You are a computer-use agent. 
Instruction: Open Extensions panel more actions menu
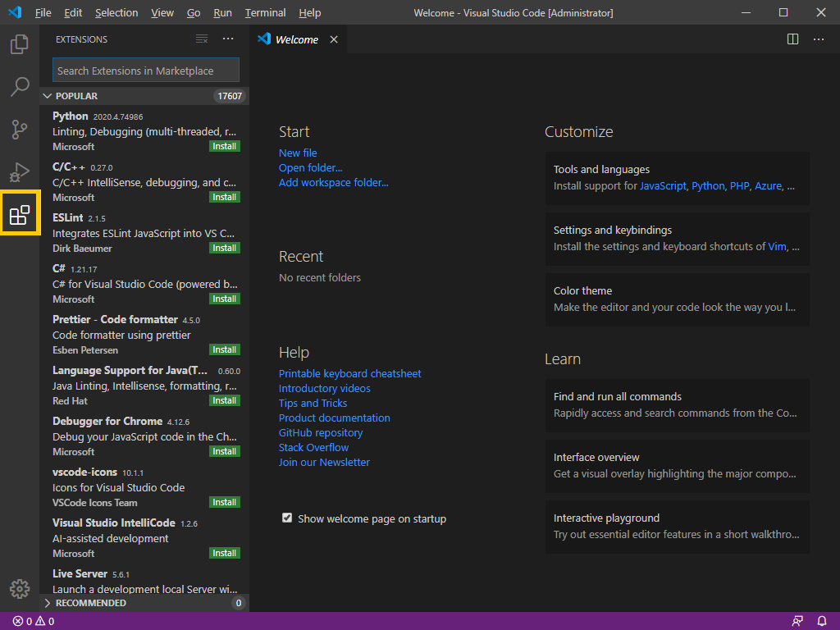228,39
